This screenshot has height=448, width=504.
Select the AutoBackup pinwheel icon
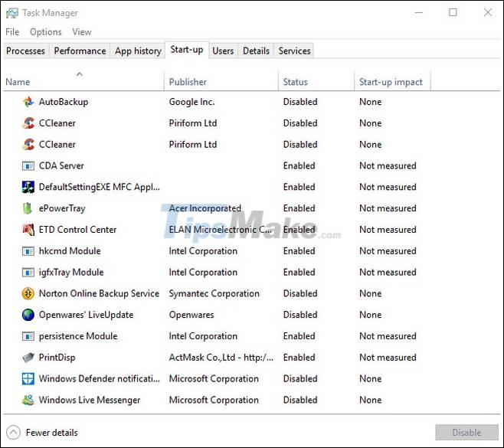(x=28, y=102)
